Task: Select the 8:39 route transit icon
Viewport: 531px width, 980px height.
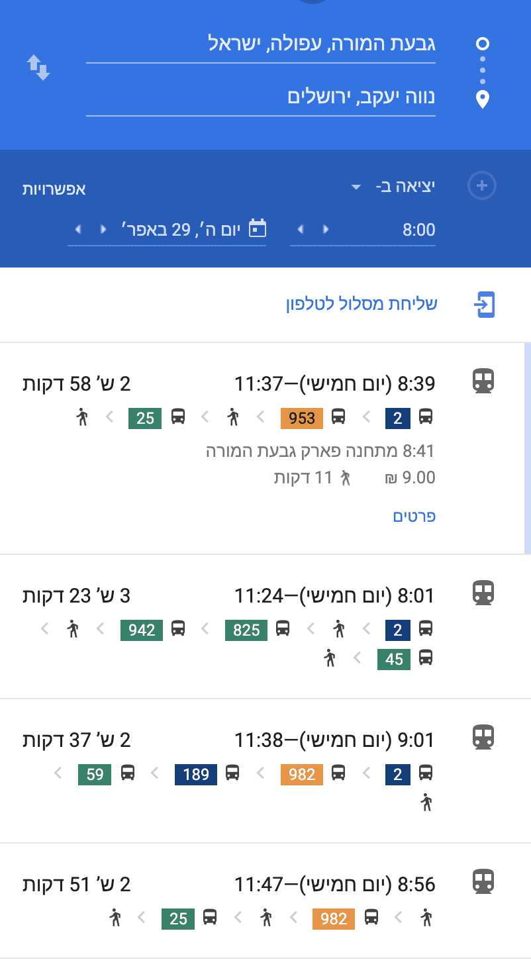Action: point(483,382)
